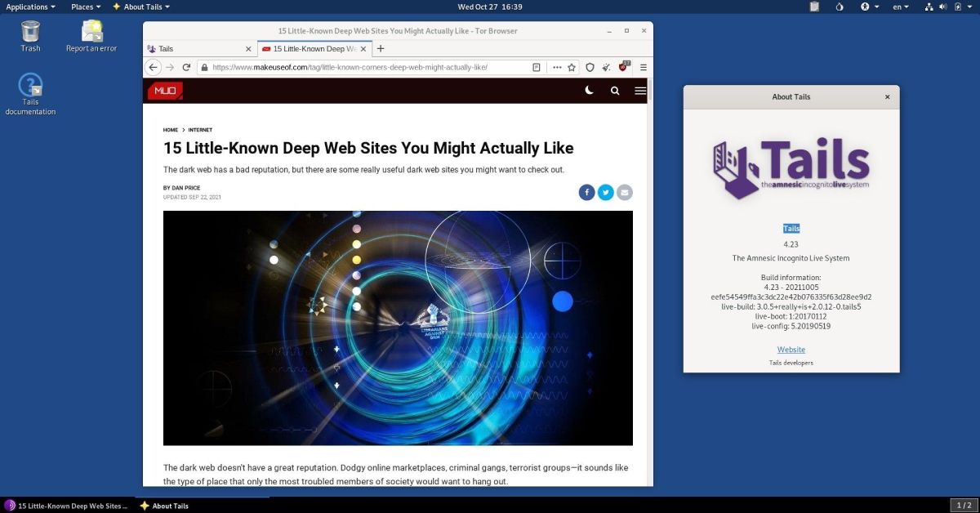This screenshot has height=513, width=980.
Task: Open the INTERNET breadcrumb link
Action: click(x=201, y=130)
